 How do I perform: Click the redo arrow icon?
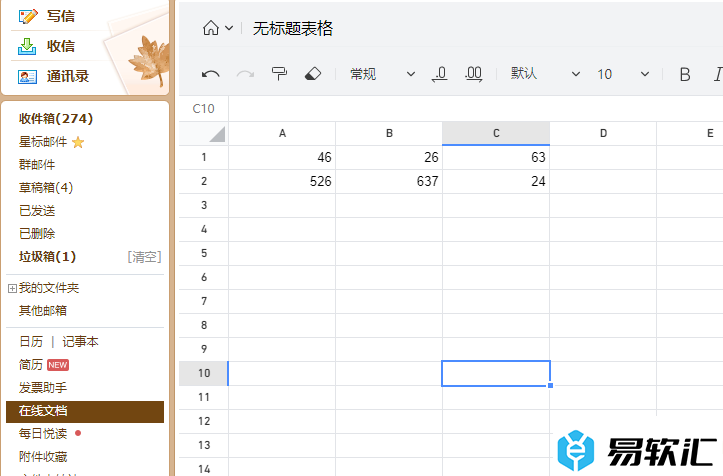244,74
